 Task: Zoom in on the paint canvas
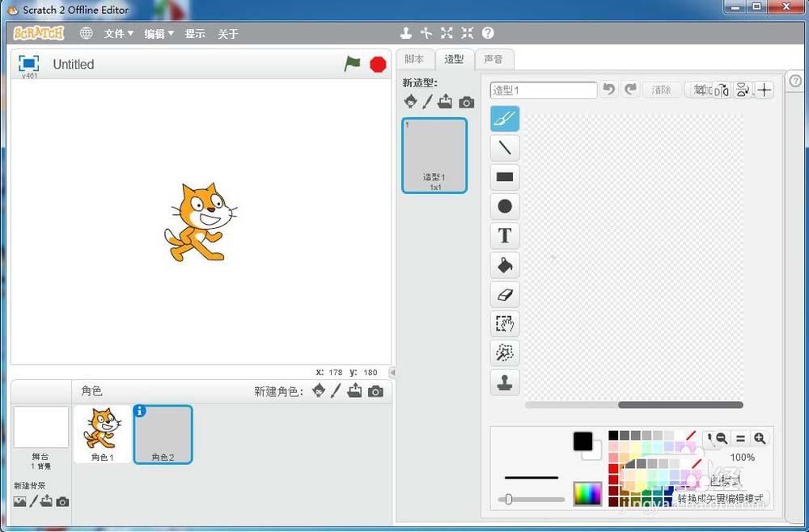pyautogui.click(x=760, y=439)
